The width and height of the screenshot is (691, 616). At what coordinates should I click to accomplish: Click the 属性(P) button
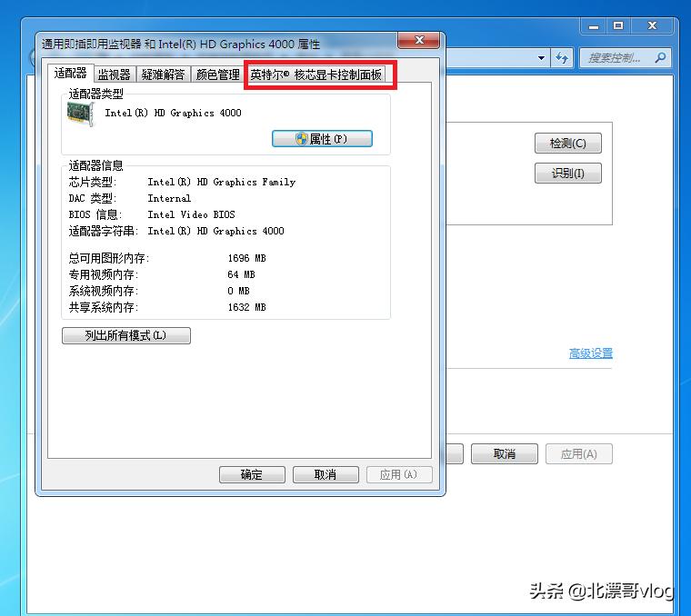tap(322, 139)
